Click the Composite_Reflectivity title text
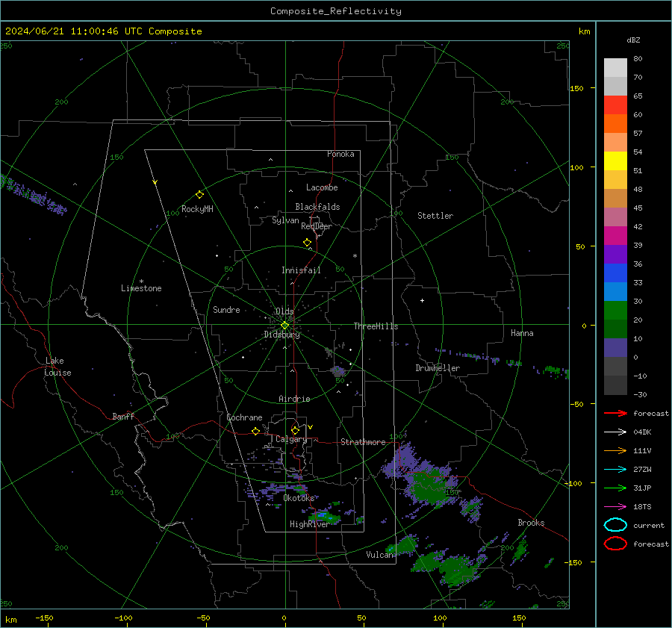The image size is (672, 628). coord(336,11)
